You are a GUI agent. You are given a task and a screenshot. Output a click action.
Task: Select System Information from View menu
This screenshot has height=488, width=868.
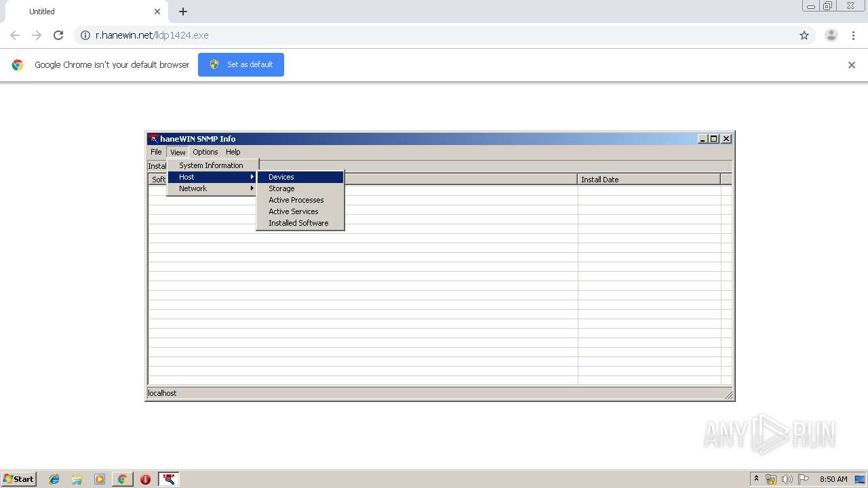(212, 165)
